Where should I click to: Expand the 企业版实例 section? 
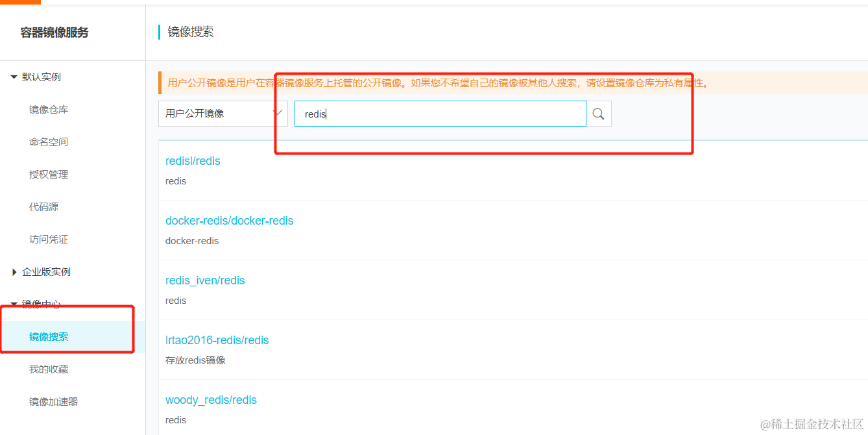[x=41, y=272]
